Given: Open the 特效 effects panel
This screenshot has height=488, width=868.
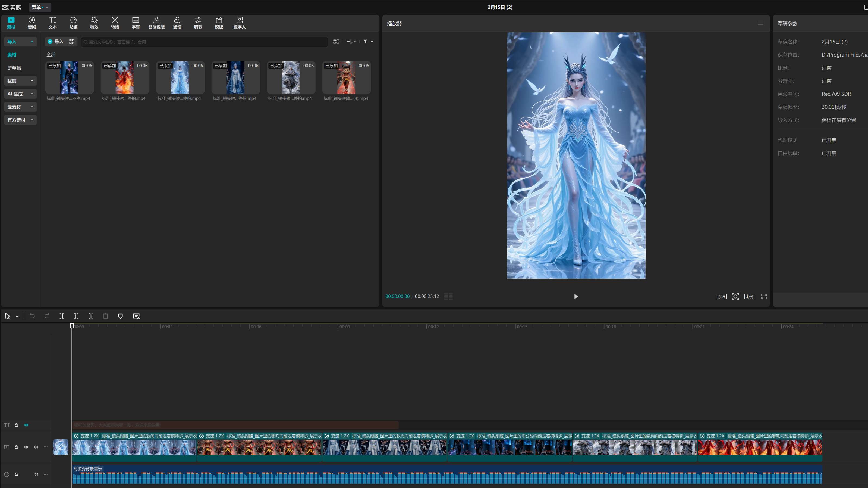Looking at the screenshot, I should pos(94,23).
